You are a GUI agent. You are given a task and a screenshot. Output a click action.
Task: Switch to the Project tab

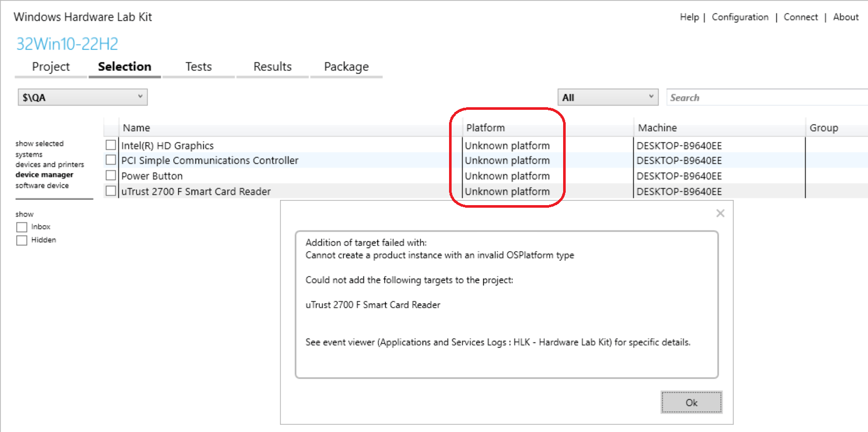(x=51, y=67)
